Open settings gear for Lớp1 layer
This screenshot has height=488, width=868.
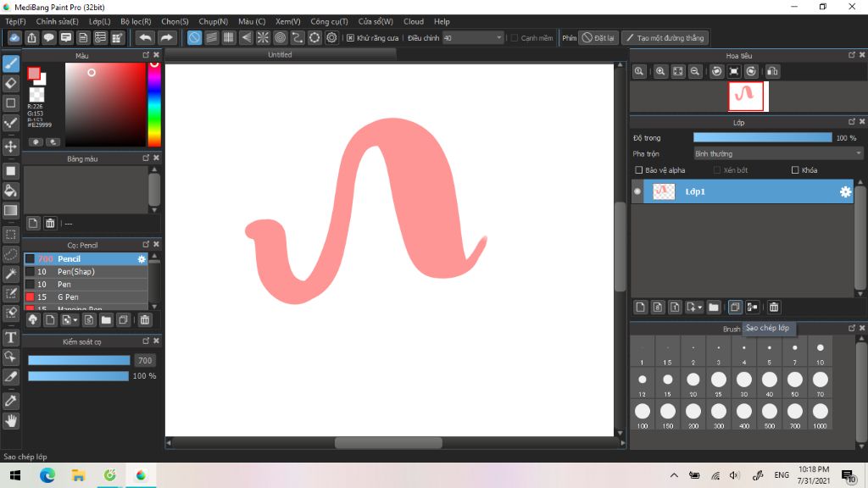(x=845, y=191)
